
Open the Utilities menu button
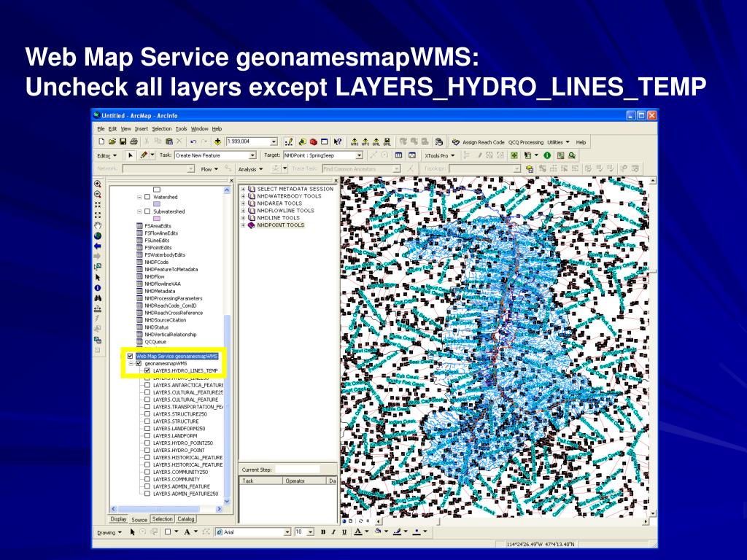(x=558, y=142)
